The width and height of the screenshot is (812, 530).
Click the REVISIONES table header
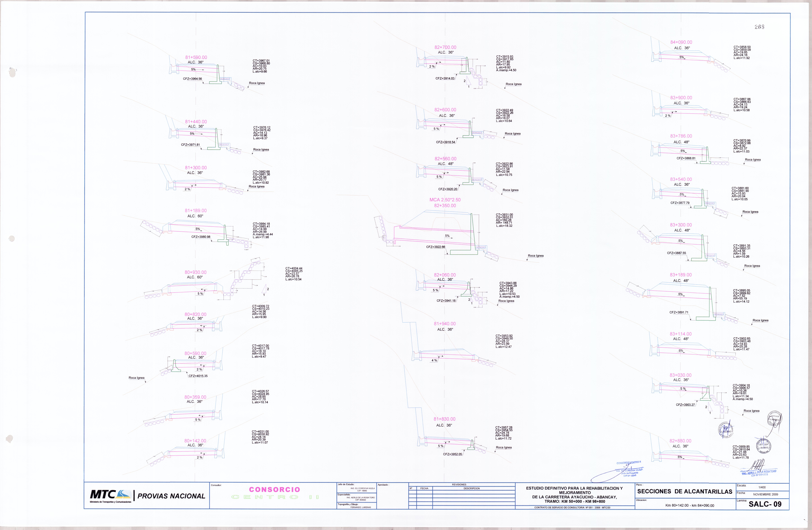[x=459, y=485]
